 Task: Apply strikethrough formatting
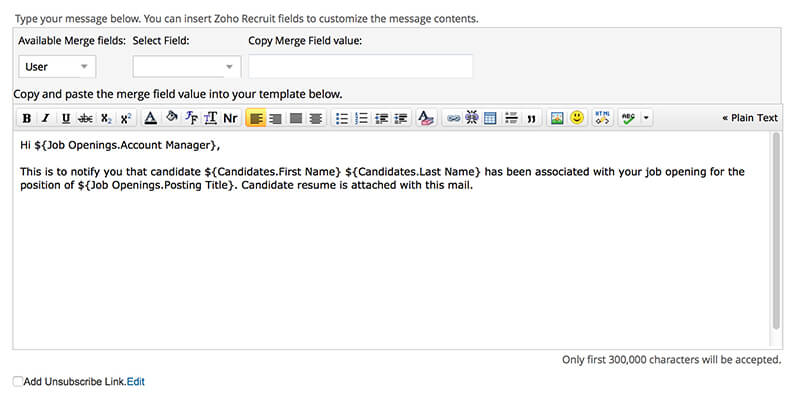coord(85,118)
